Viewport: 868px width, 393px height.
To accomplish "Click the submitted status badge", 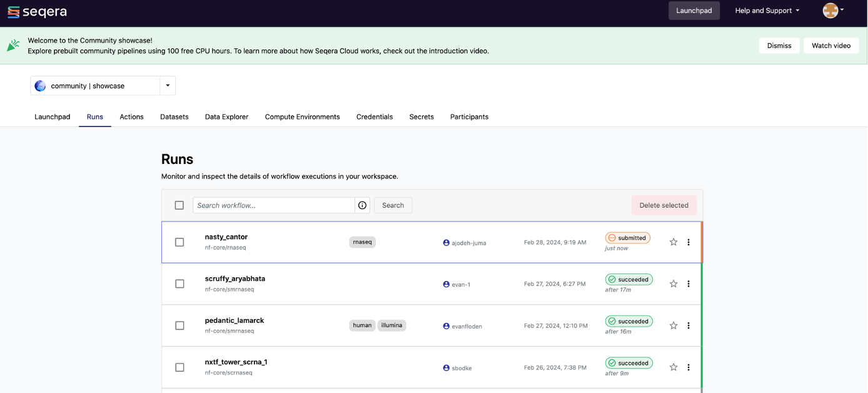I will pyautogui.click(x=628, y=238).
